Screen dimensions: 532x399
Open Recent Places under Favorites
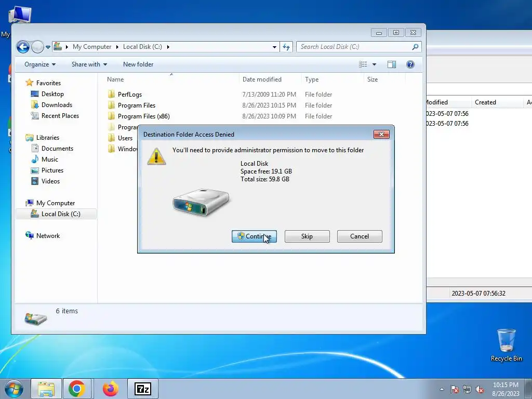pos(60,116)
